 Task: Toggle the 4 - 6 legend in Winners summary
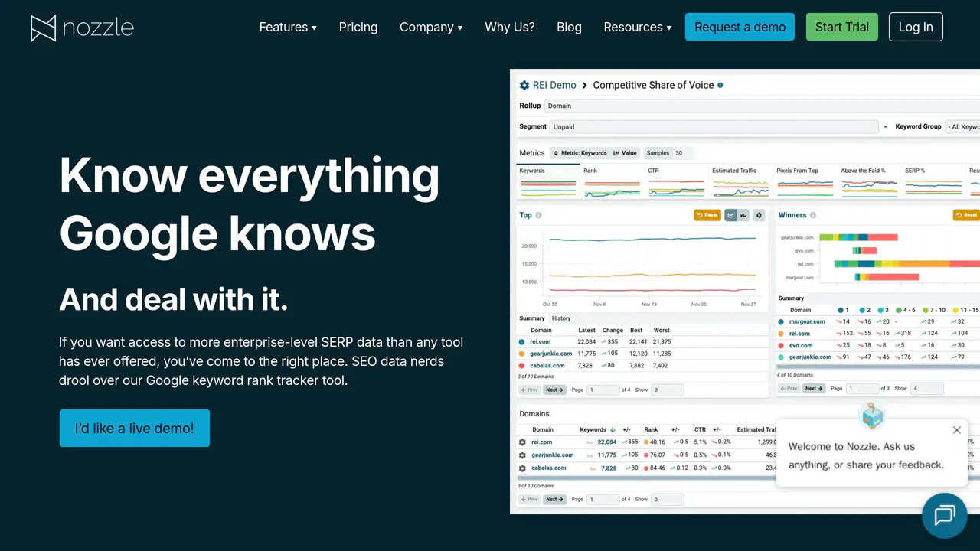pos(905,310)
